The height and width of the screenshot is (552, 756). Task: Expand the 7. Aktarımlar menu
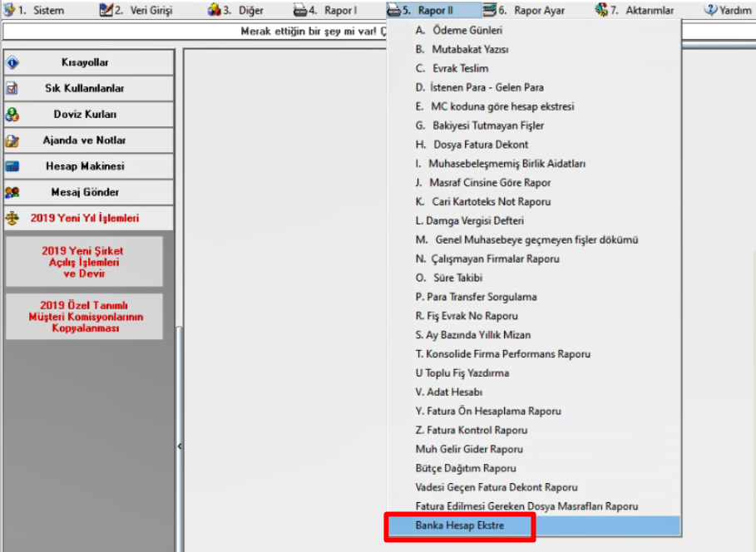coord(635,11)
